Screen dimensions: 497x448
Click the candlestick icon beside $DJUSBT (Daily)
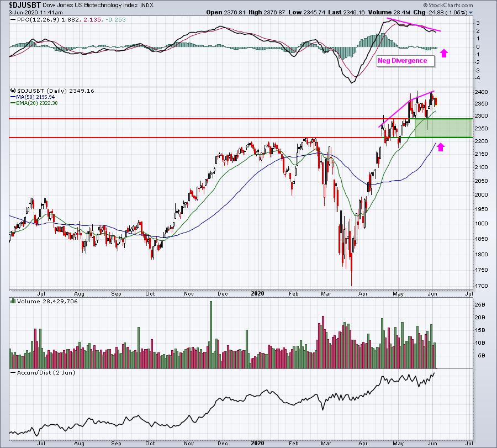(x=13, y=91)
